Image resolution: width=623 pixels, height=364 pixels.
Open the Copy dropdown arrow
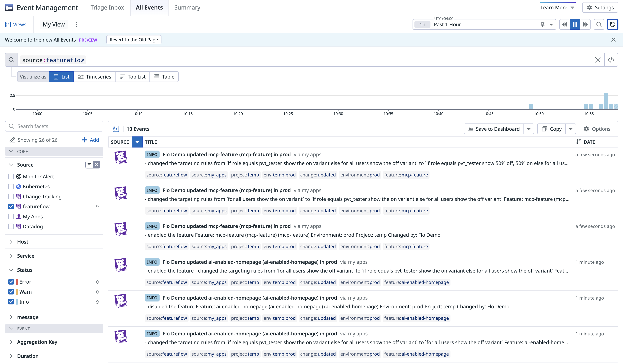pos(571,129)
